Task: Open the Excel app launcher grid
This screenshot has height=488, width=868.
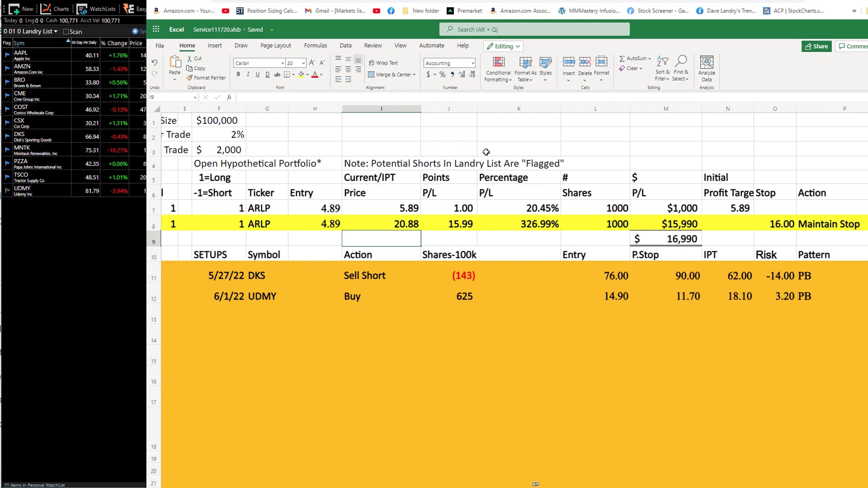Action: click(156, 29)
